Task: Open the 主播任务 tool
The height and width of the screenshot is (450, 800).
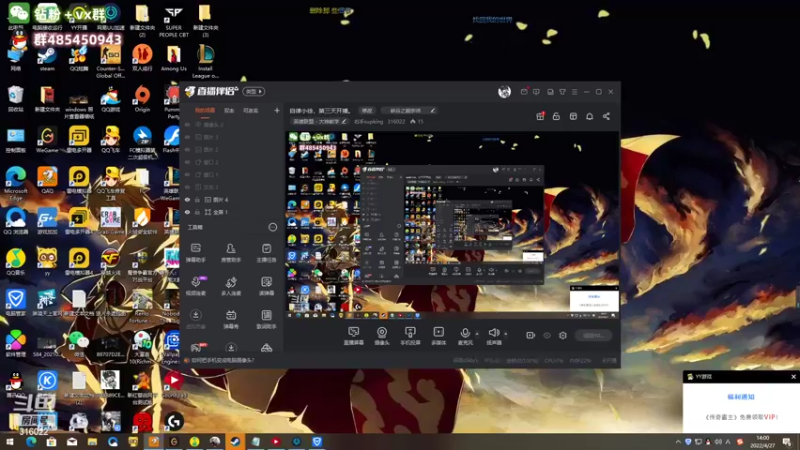Action: (266, 253)
